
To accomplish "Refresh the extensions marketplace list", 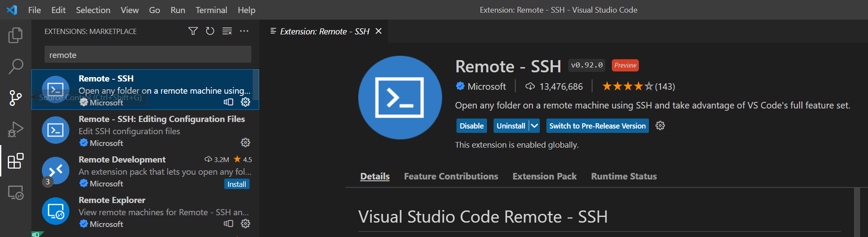I will click(210, 31).
